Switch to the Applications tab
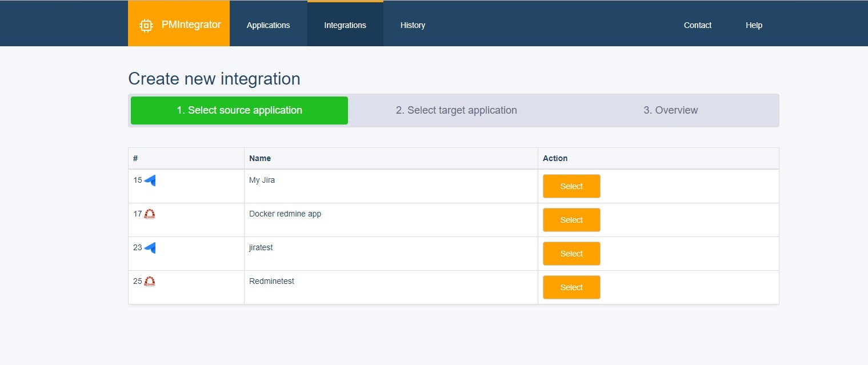The height and width of the screenshot is (365, 868). pyautogui.click(x=268, y=25)
